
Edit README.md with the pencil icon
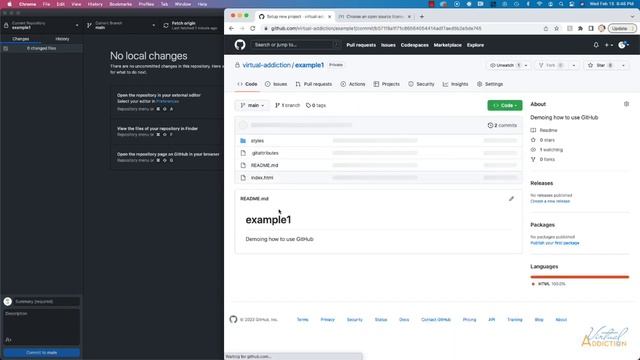(x=511, y=199)
